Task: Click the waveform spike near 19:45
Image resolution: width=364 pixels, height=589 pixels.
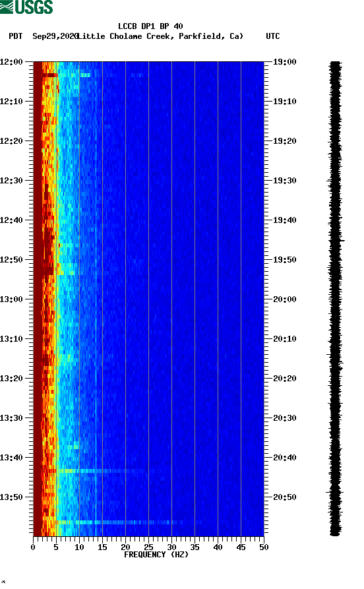Action: pyautogui.click(x=337, y=240)
